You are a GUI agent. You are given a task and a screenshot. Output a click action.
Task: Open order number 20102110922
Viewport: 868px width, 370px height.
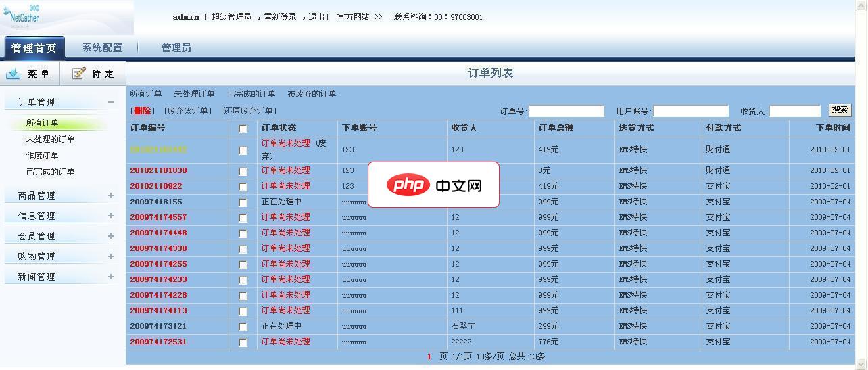point(156,186)
